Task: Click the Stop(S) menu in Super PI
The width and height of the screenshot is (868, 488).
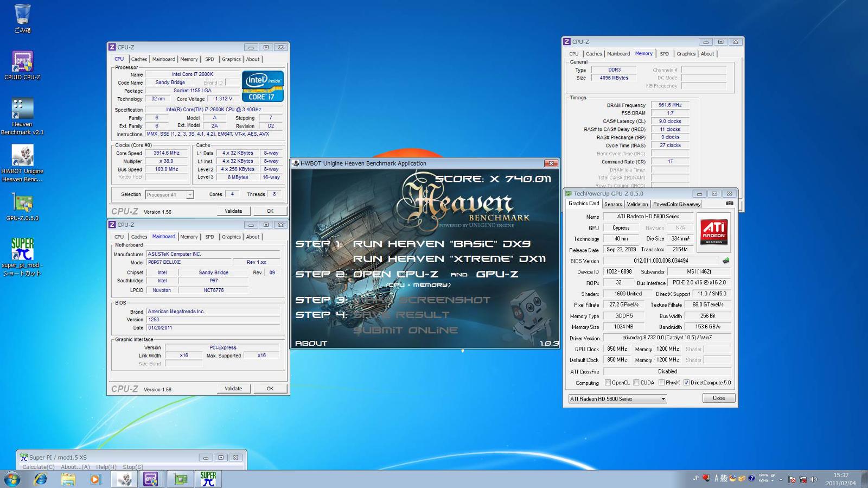Action: [133, 467]
